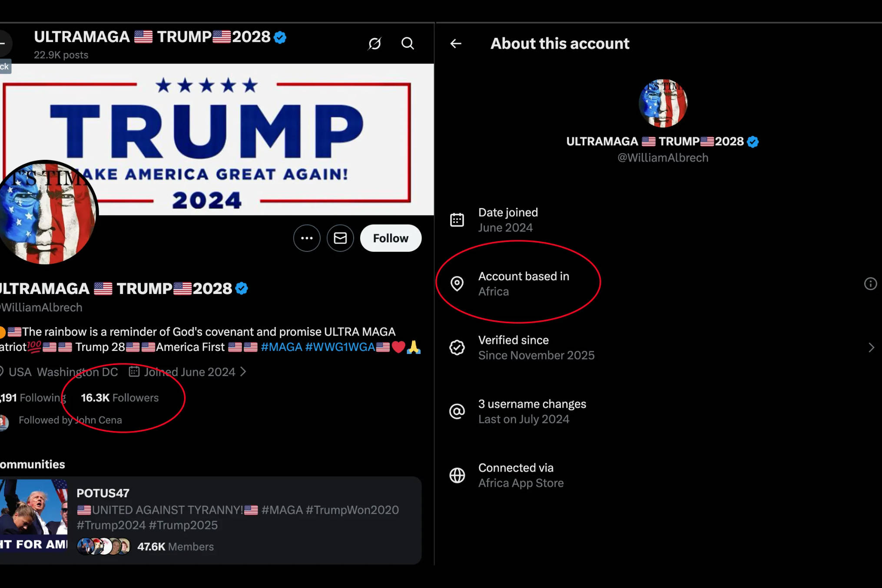Click the round profile picture in About panel
This screenshot has height=588, width=882.
[663, 103]
